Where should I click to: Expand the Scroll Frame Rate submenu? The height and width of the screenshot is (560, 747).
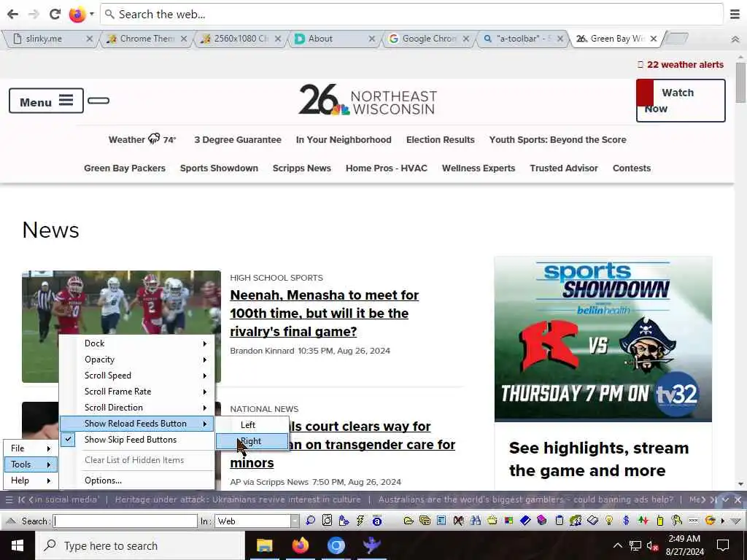pos(137,392)
